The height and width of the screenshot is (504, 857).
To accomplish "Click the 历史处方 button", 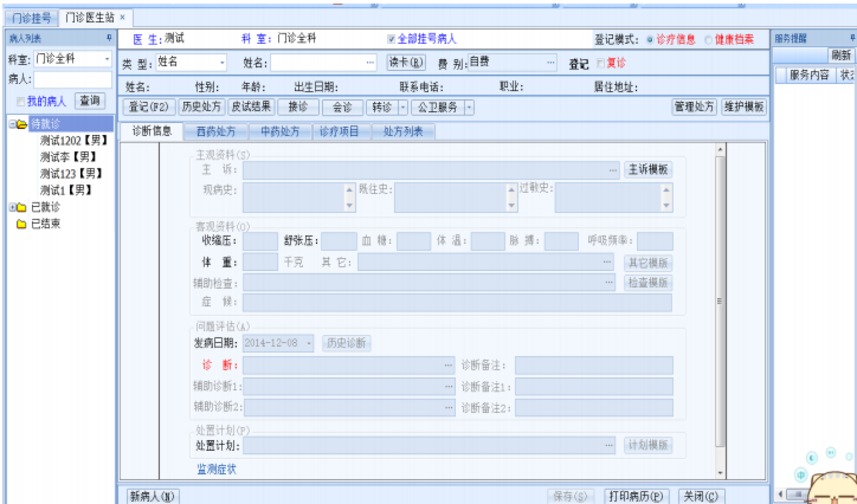I will (202, 107).
